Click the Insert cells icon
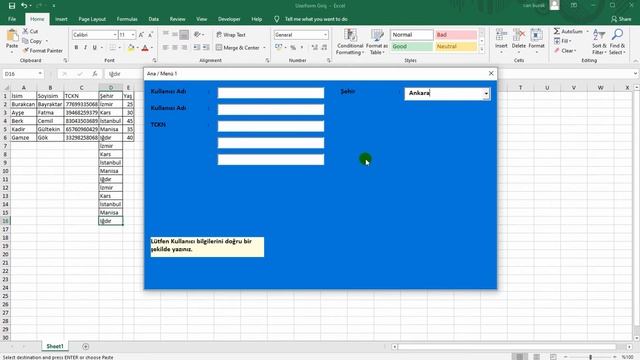The image size is (640, 360). pyautogui.click(x=501, y=35)
